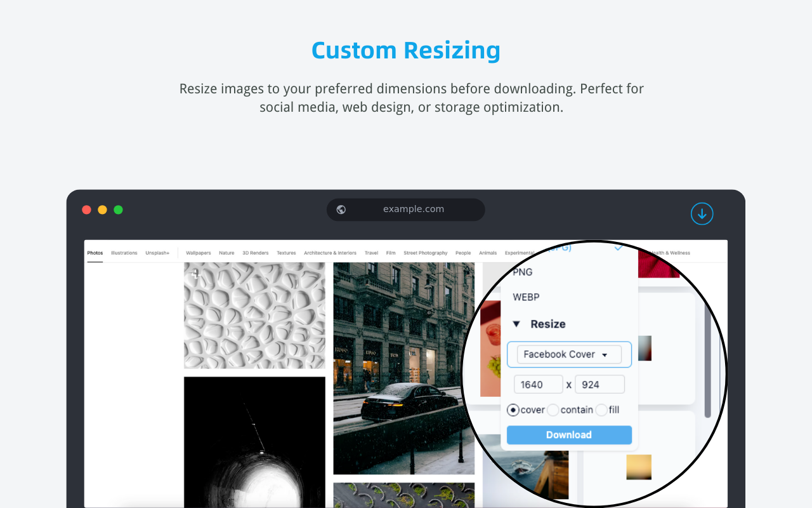Collapse the Resize section
The image size is (812, 508).
tap(516, 323)
